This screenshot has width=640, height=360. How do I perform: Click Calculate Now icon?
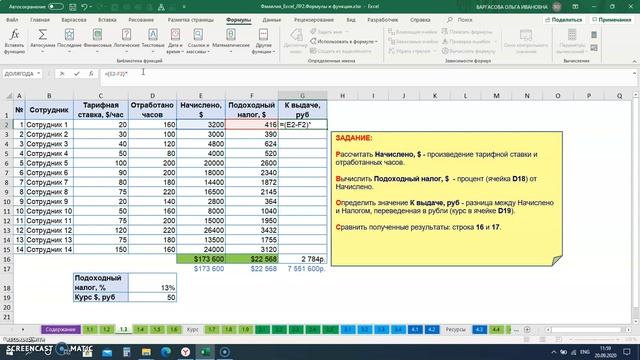tap(594, 36)
